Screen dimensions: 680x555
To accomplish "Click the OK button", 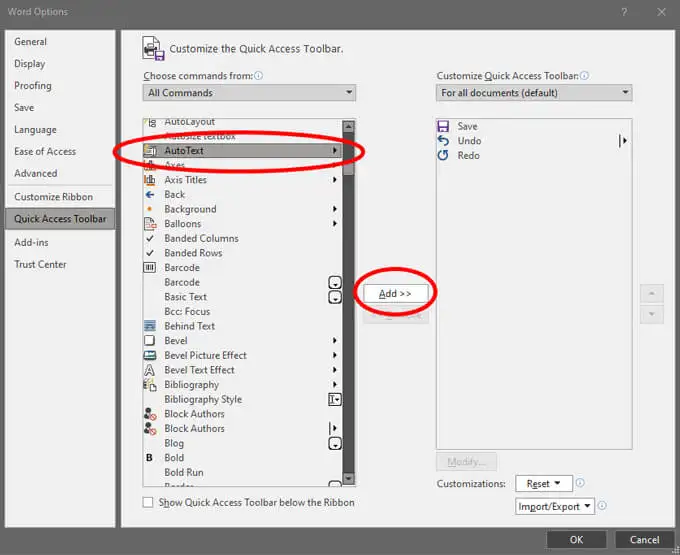I will click(x=576, y=539).
